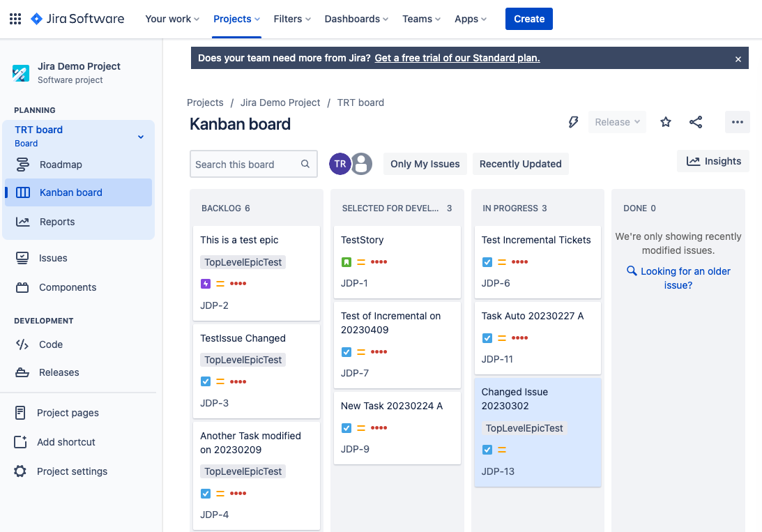Collapse the TRT board section chevron

click(x=140, y=137)
